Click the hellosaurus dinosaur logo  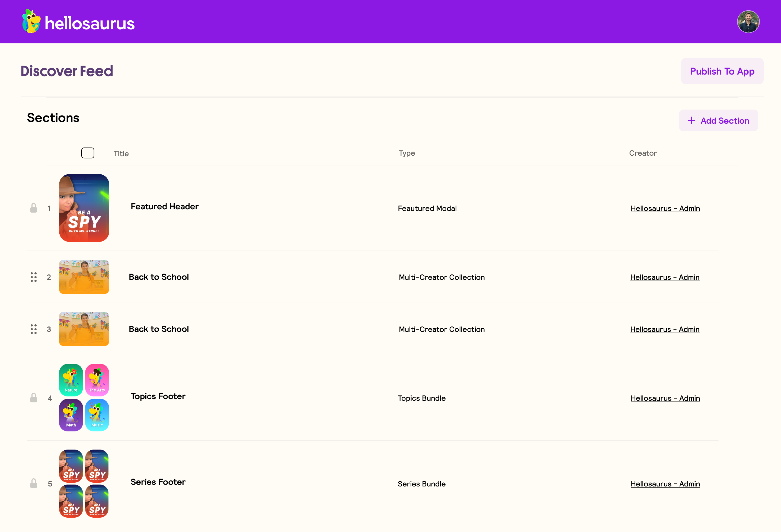[x=31, y=21]
